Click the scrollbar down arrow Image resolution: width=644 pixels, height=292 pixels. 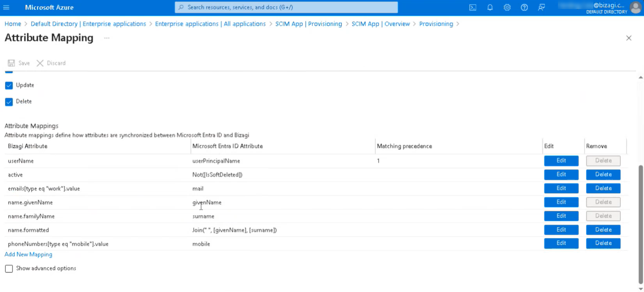tap(640, 289)
